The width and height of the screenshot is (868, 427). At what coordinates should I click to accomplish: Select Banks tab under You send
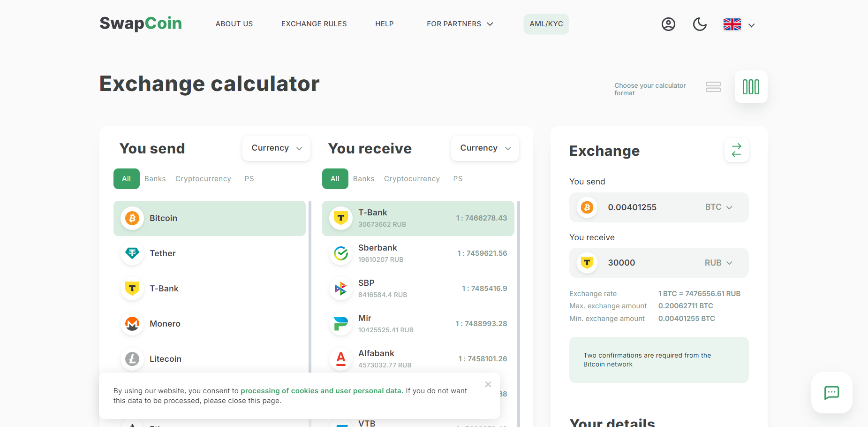tap(155, 179)
